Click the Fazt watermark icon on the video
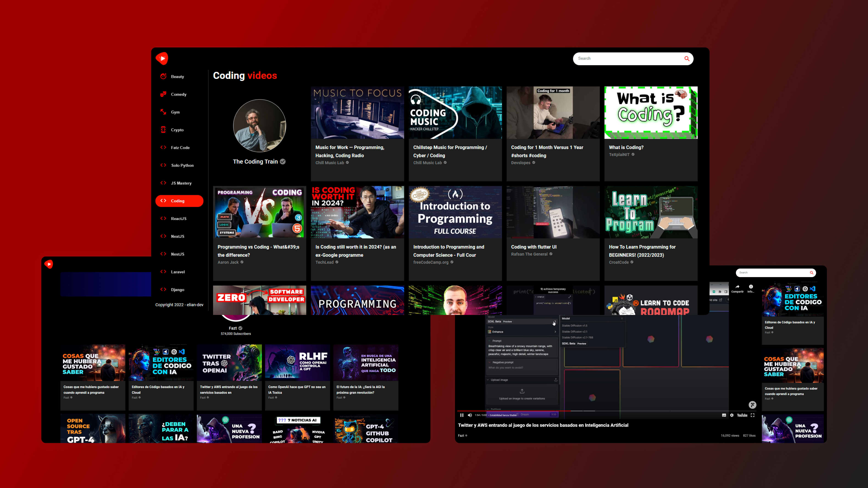Viewport: 868px width, 488px height. coord(752,405)
